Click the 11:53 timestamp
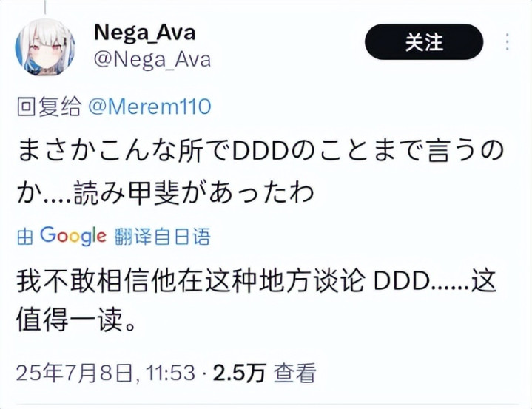This screenshot has width=532, height=409. 171,372
